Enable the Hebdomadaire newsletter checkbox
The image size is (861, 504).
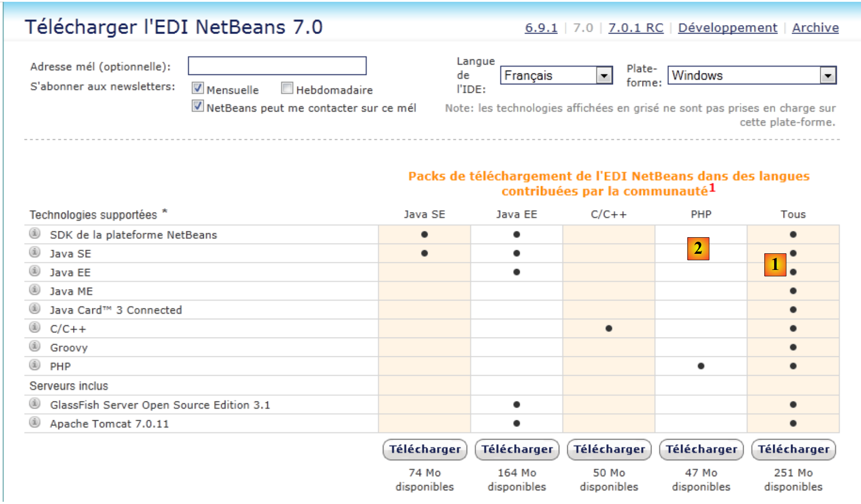point(287,88)
